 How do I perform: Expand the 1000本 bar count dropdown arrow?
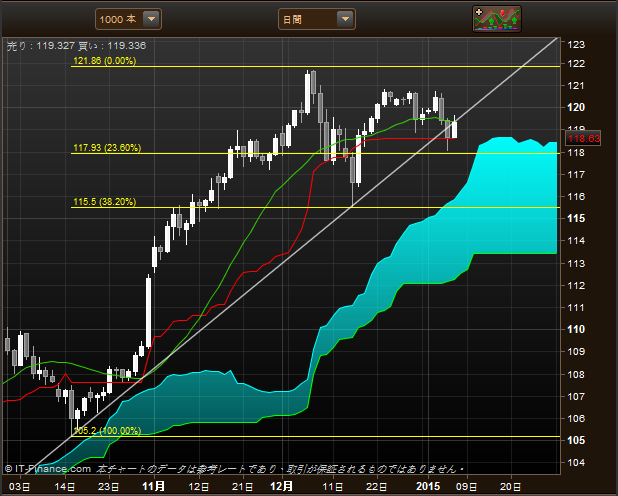click(151, 19)
